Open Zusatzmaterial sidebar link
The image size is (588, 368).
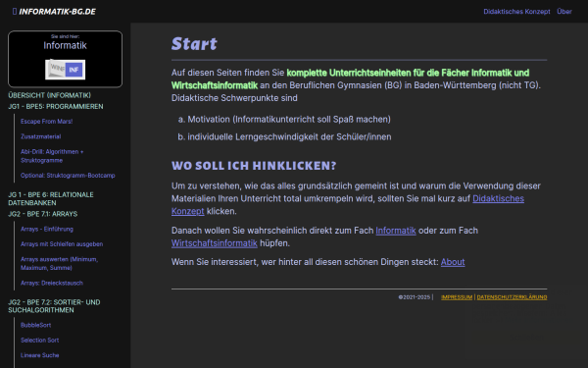40,136
